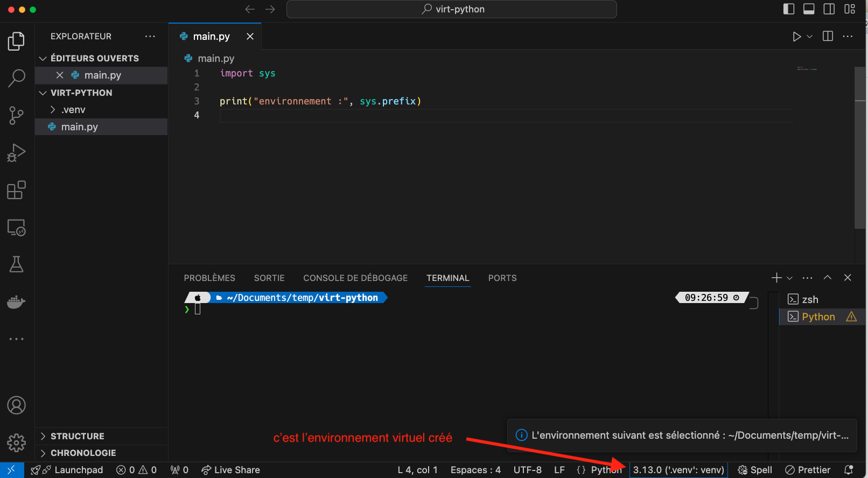Select the Python terminal in terminal list
This screenshot has height=478, width=868.
click(818, 317)
